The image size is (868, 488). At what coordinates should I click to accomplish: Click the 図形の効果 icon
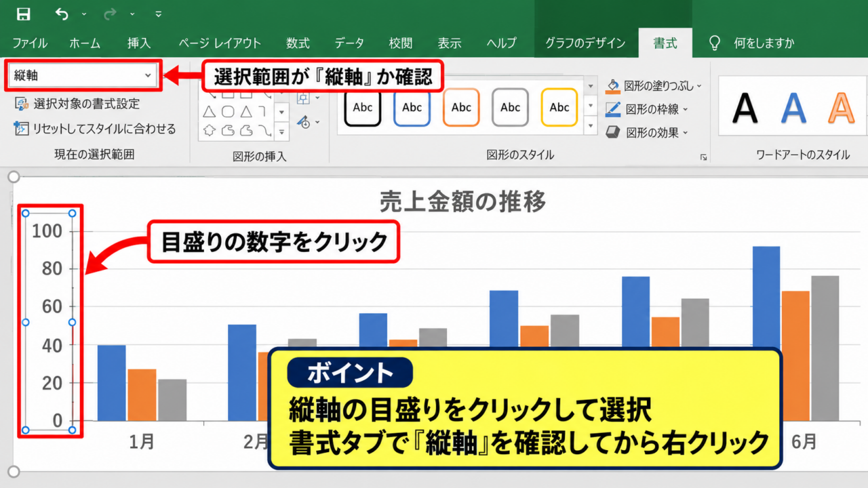613,132
